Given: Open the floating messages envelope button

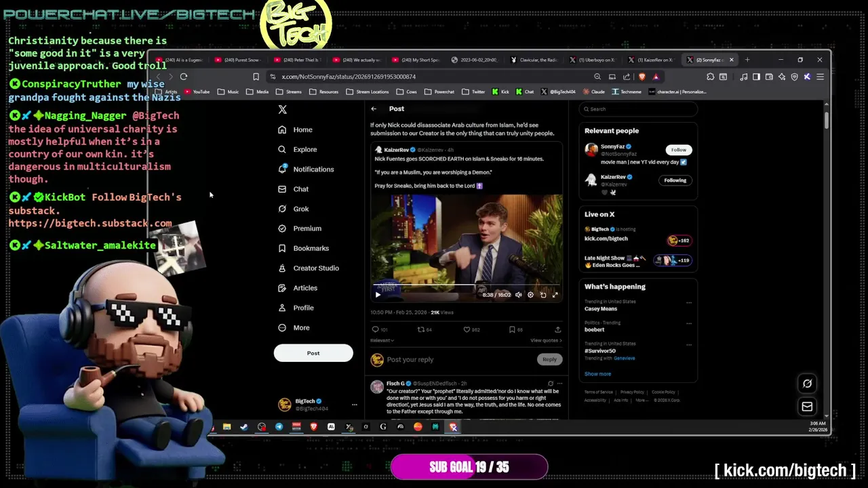Looking at the screenshot, I should coord(807,407).
